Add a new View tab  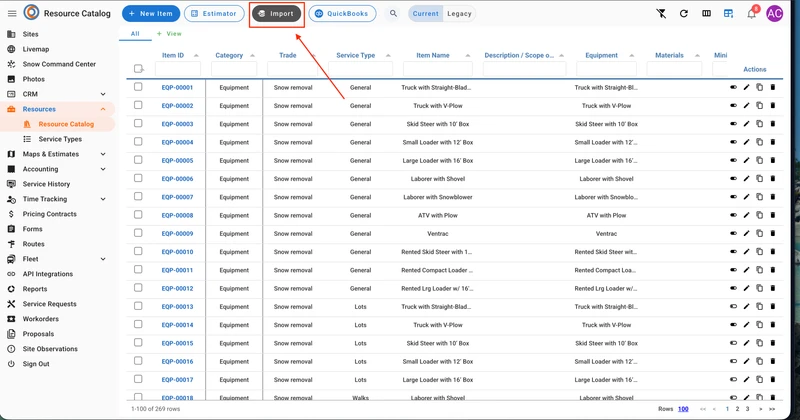169,34
